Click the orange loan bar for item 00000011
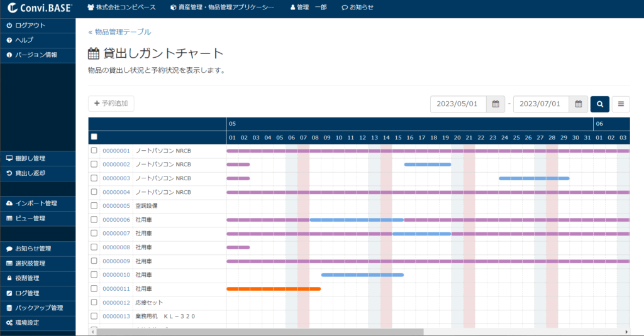The width and height of the screenshot is (644, 336). pyautogui.click(x=273, y=289)
